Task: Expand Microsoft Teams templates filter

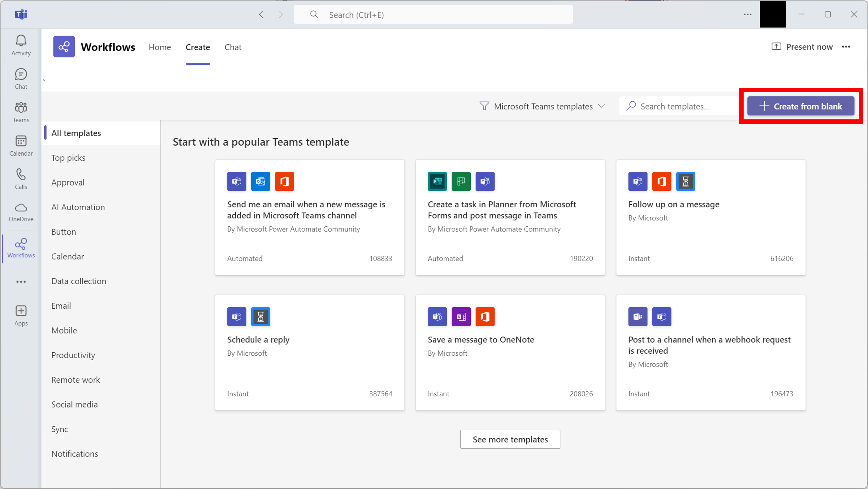Action: tap(542, 106)
